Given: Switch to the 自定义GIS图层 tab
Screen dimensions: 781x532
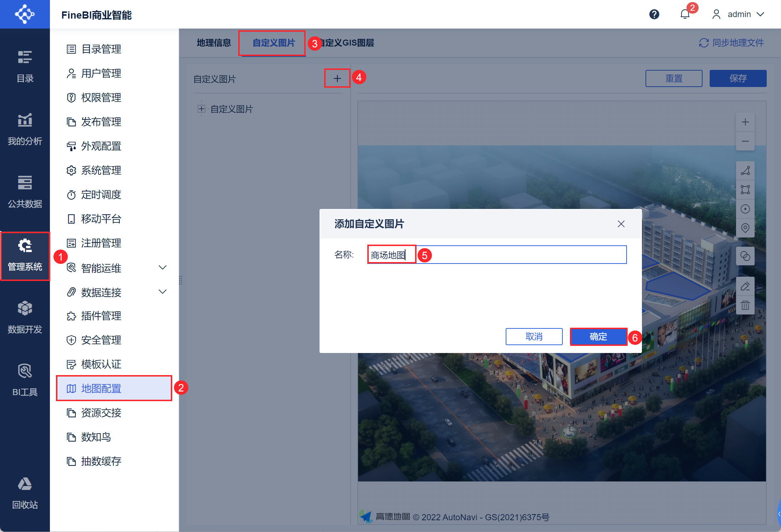Looking at the screenshot, I should tap(346, 43).
